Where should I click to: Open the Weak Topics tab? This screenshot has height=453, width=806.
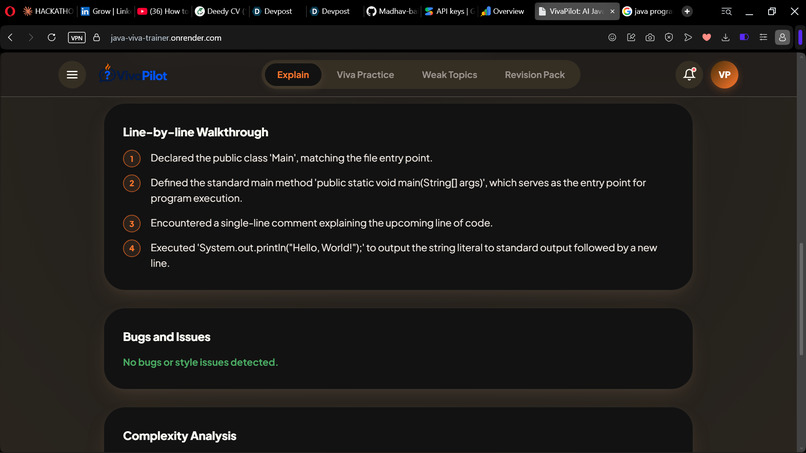point(449,75)
